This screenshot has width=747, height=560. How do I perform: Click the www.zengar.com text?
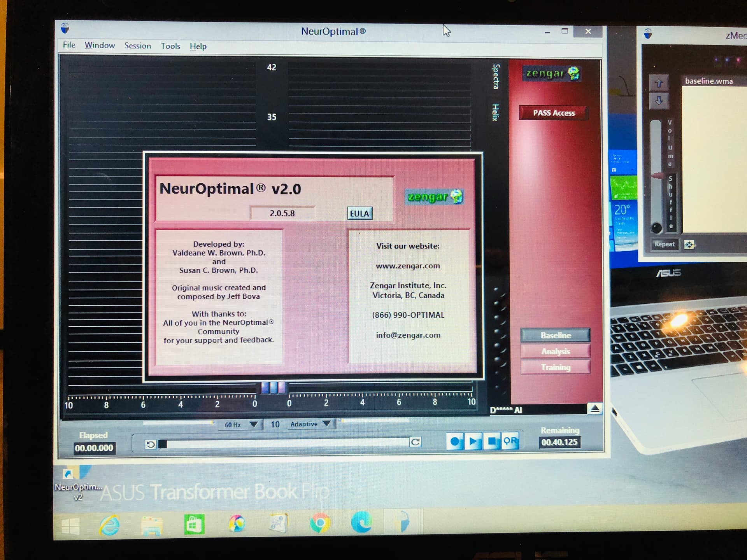(408, 266)
